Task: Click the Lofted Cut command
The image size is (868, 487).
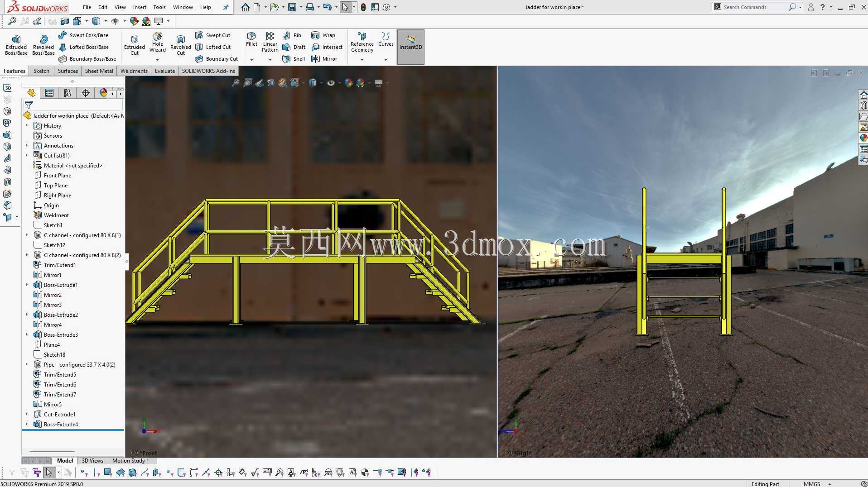Action: [213, 47]
